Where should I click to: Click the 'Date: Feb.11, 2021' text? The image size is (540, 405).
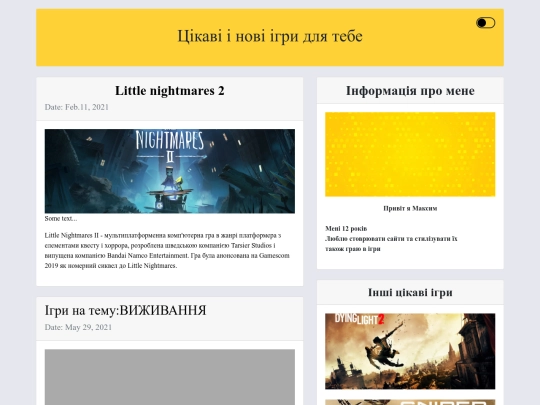click(x=76, y=107)
